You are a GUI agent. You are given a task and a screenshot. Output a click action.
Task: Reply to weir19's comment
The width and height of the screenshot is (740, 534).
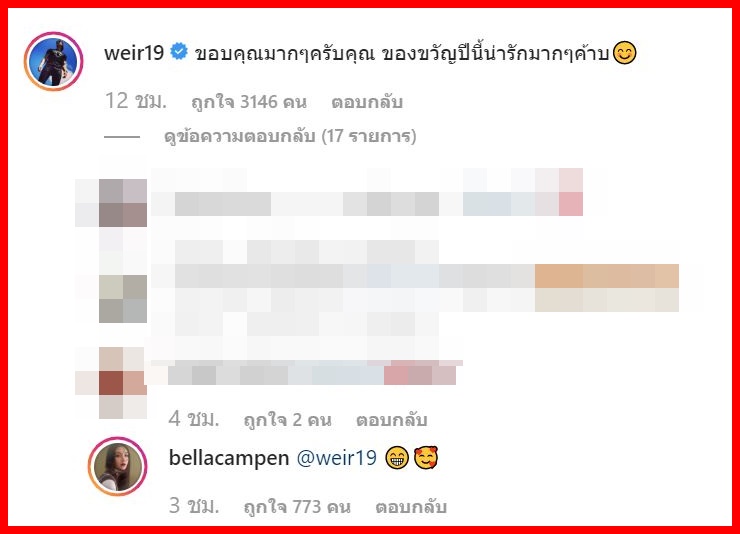tap(367, 102)
